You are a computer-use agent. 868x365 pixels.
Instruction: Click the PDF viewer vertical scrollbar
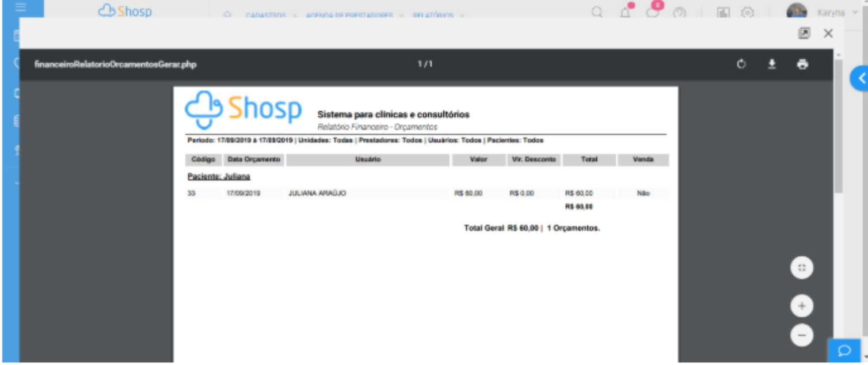838,127
